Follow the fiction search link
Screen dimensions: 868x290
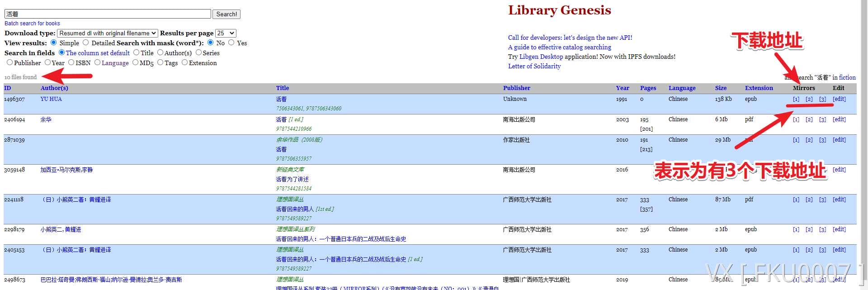(x=847, y=77)
